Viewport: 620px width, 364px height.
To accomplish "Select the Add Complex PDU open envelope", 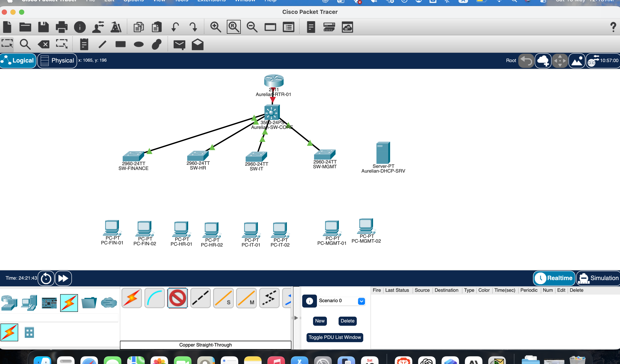I will 198,45.
